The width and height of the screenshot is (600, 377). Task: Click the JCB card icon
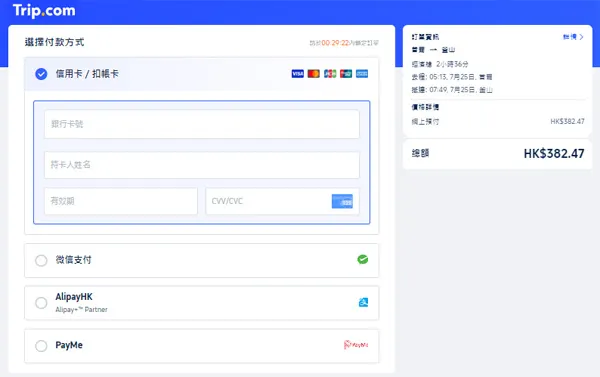(x=330, y=73)
